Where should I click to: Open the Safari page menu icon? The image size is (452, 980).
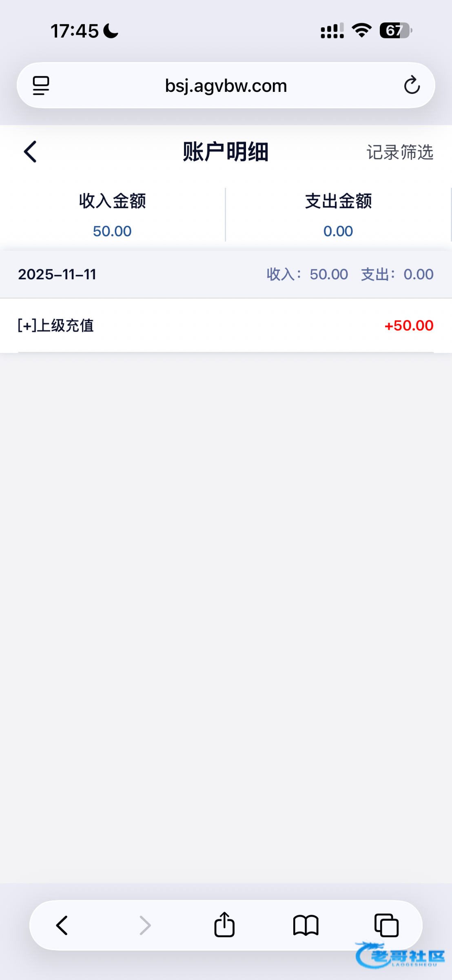click(41, 85)
